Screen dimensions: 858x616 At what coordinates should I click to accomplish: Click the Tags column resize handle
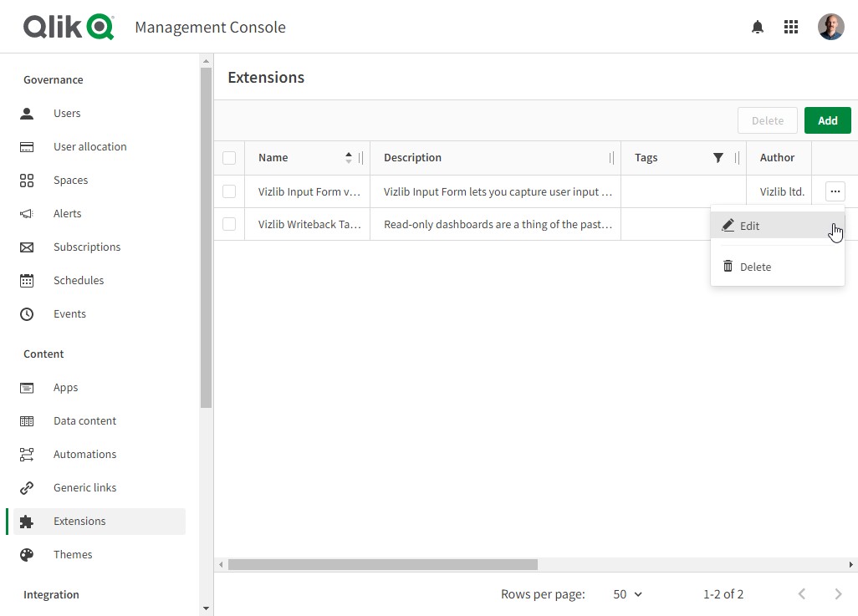tap(737, 158)
